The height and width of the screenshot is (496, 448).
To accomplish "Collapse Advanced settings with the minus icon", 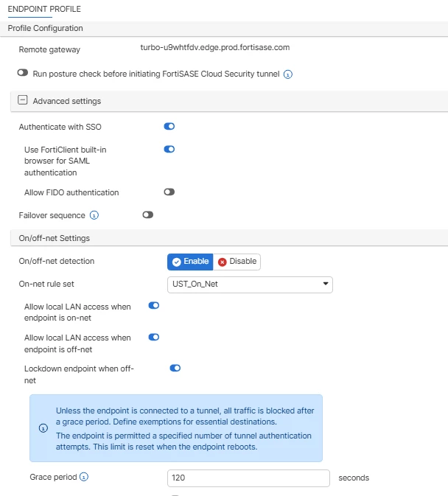I will pyautogui.click(x=22, y=100).
